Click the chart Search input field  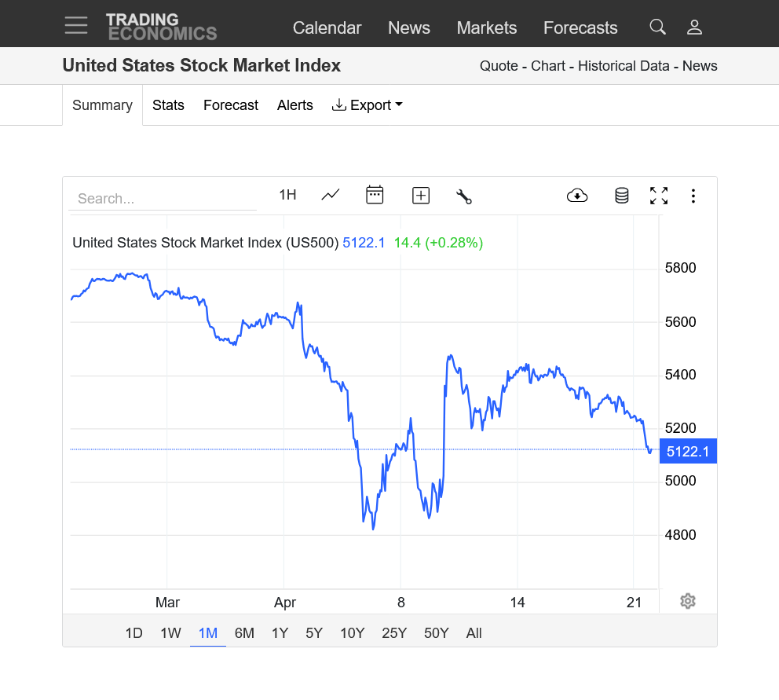(163, 198)
